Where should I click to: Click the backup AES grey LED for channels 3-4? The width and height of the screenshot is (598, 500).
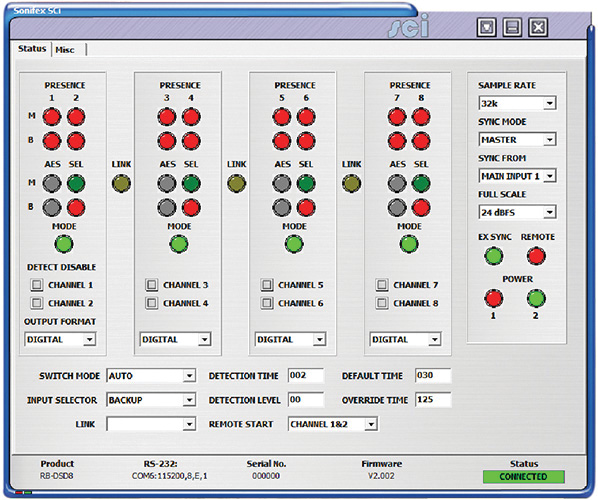pyautogui.click(x=167, y=208)
